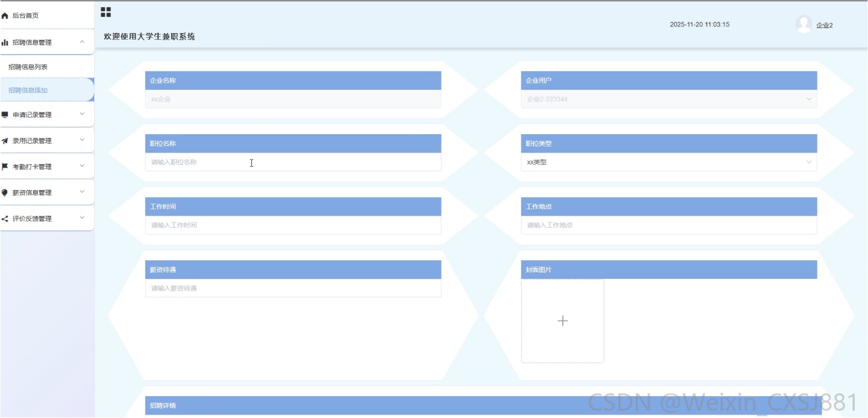Viewport: 868px width, 418px height.
Task: Expand the 考勤打卡管理 menu chevron
Action: (82, 166)
